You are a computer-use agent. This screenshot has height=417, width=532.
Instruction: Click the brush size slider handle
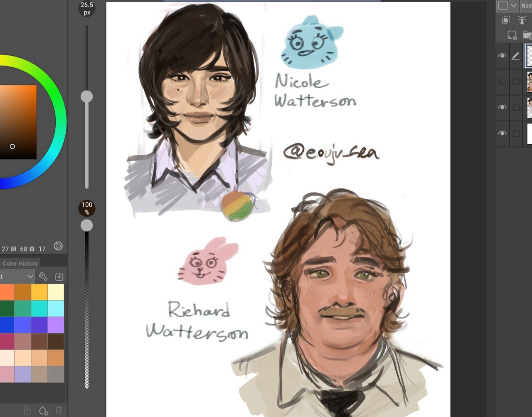pyautogui.click(x=86, y=96)
